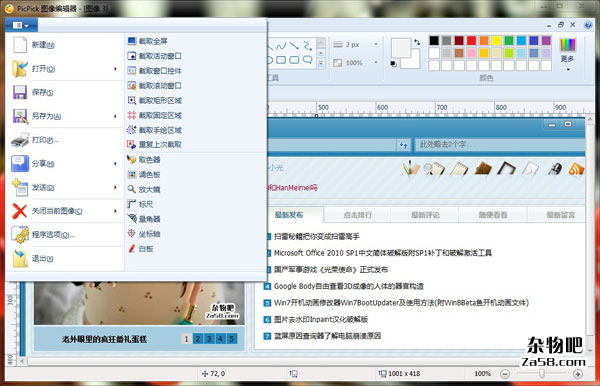
Task: Open the Microsoft Office 2010 SP1 link
Action: [383, 253]
